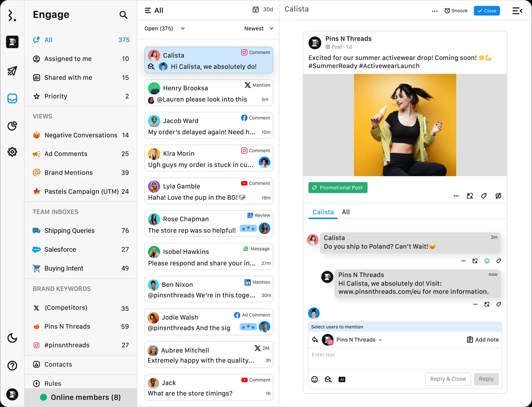Click the Reply & Close button

click(448, 379)
